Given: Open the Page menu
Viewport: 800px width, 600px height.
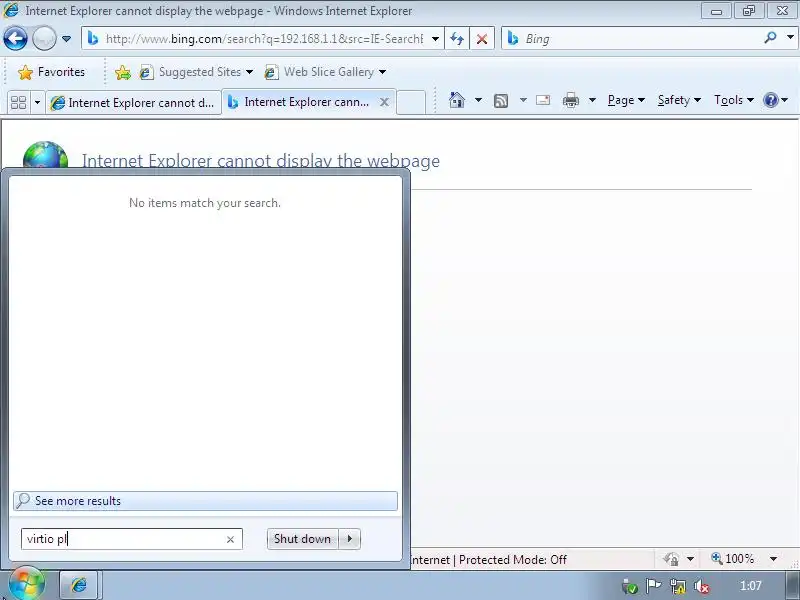Looking at the screenshot, I should tap(626, 100).
